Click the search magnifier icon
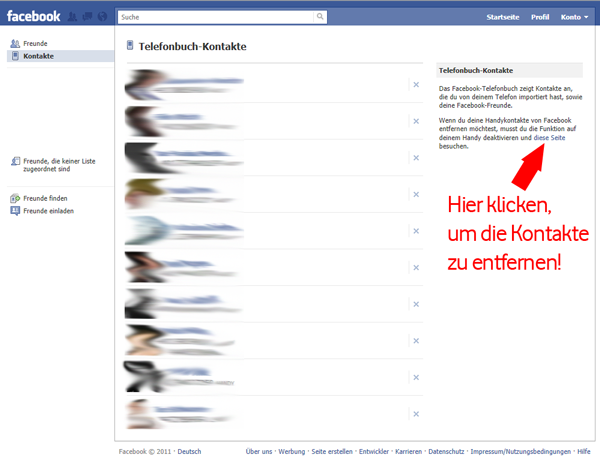Screen dimensions: 600x459 [320, 17]
